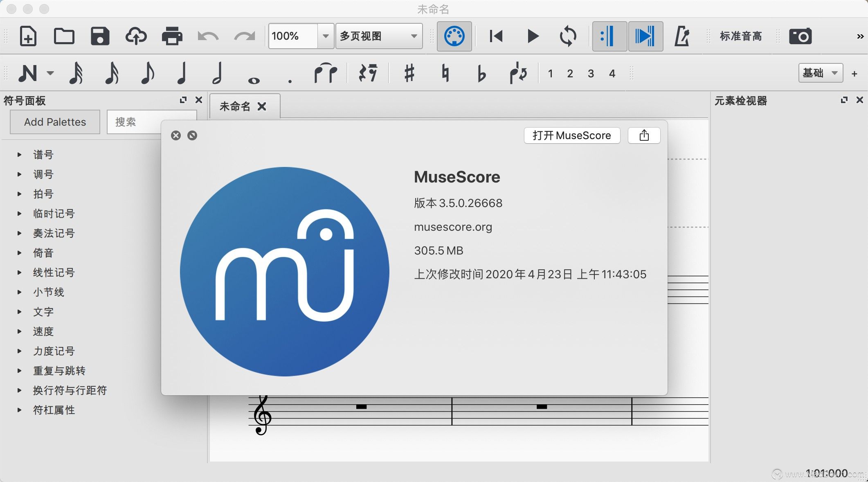Viewport: 868px width, 482px height.
Task: Undo the last action
Action: (x=208, y=36)
